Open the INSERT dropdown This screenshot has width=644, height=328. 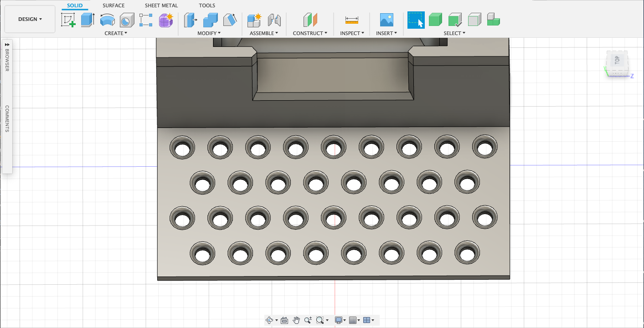386,33
